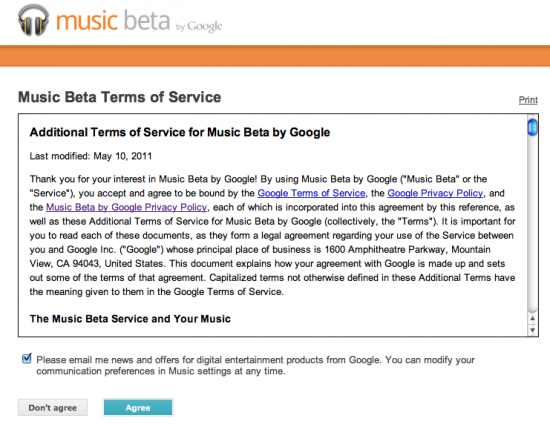Click the orange striped banner bar
550x424 pixels.
(x=275, y=56)
